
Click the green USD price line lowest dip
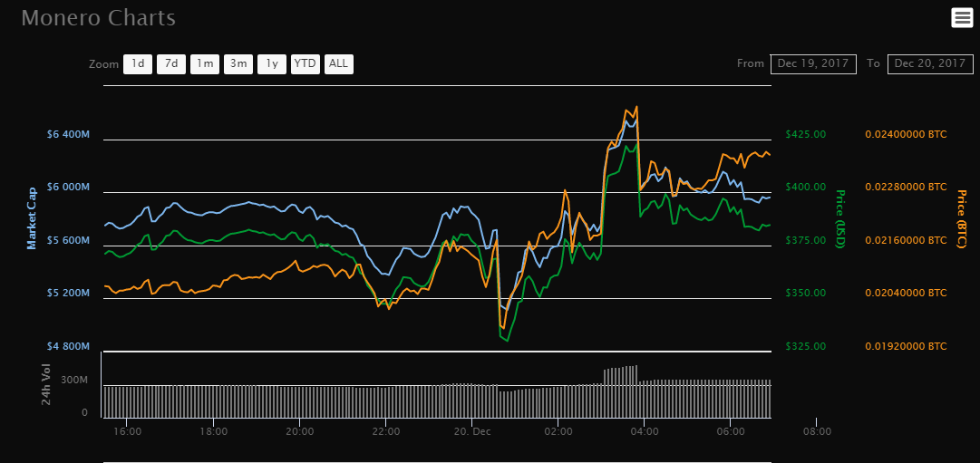(508, 340)
